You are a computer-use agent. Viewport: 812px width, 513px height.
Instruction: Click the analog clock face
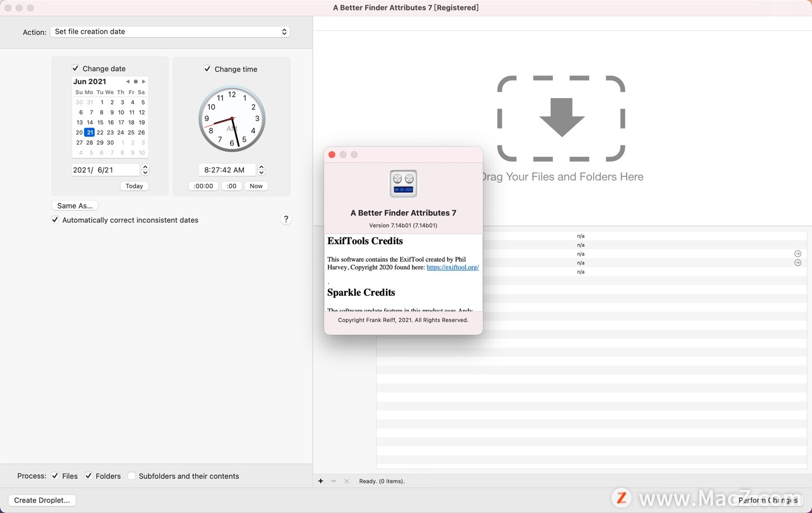[232, 119]
